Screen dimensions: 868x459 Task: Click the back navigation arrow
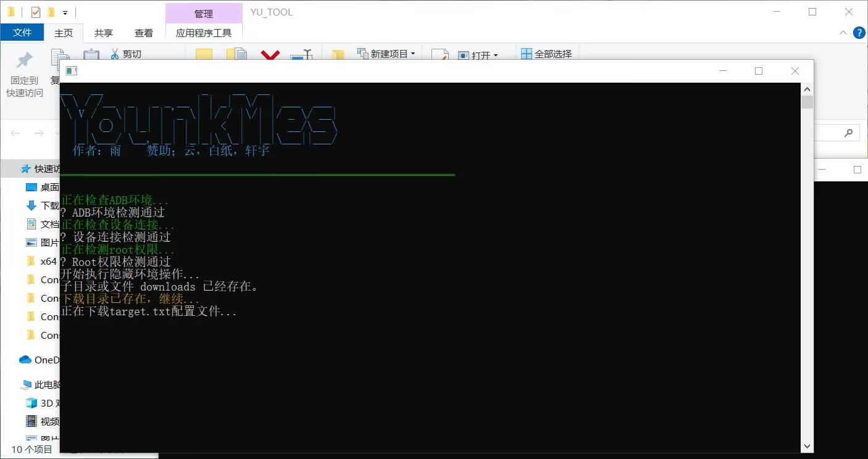tap(15, 133)
